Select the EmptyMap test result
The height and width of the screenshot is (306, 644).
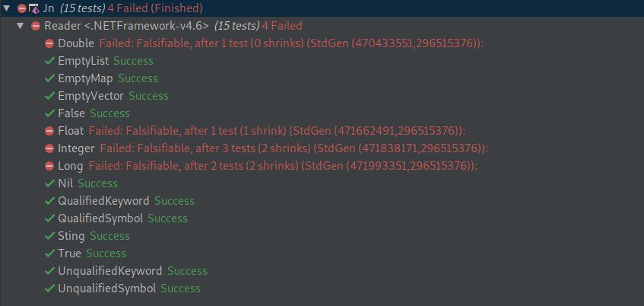pos(85,78)
